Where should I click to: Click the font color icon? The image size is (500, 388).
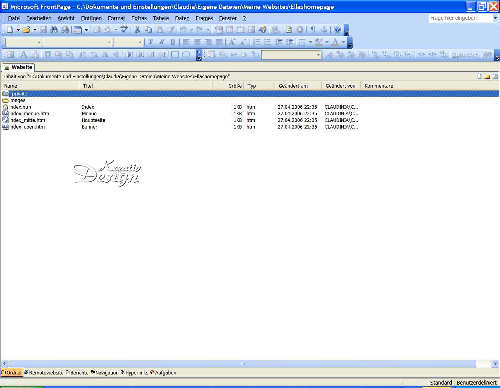335,42
